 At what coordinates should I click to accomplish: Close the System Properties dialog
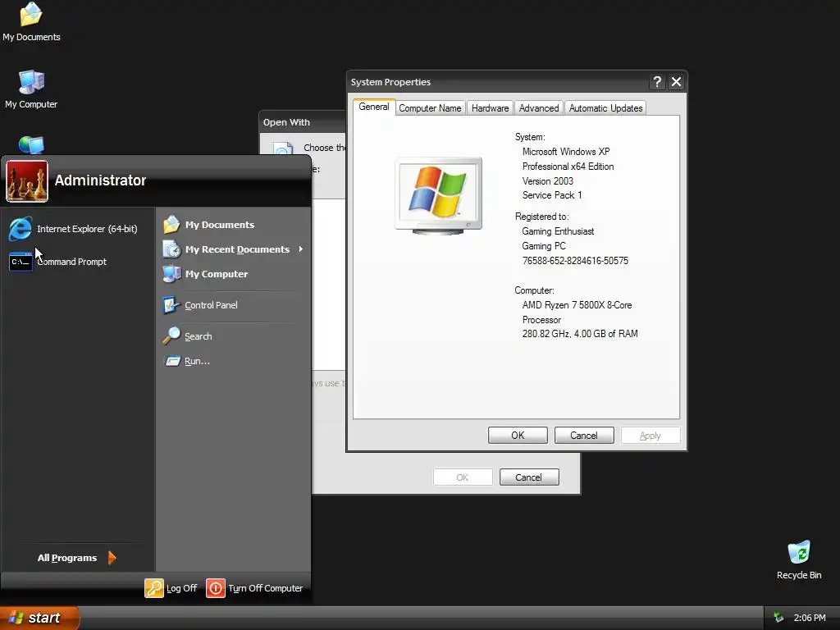click(x=676, y=82)
